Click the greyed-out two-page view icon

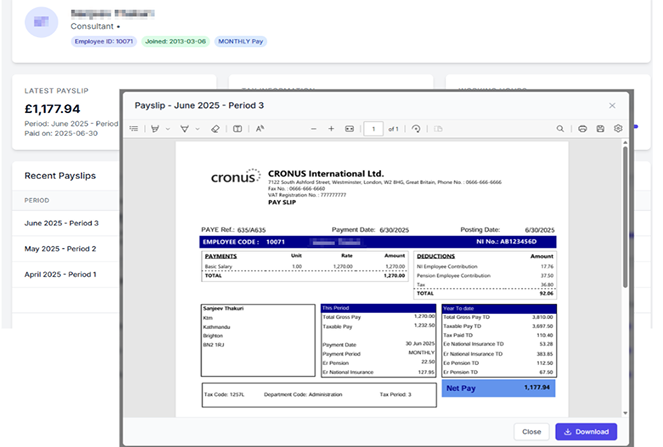[x=438, y=129]
